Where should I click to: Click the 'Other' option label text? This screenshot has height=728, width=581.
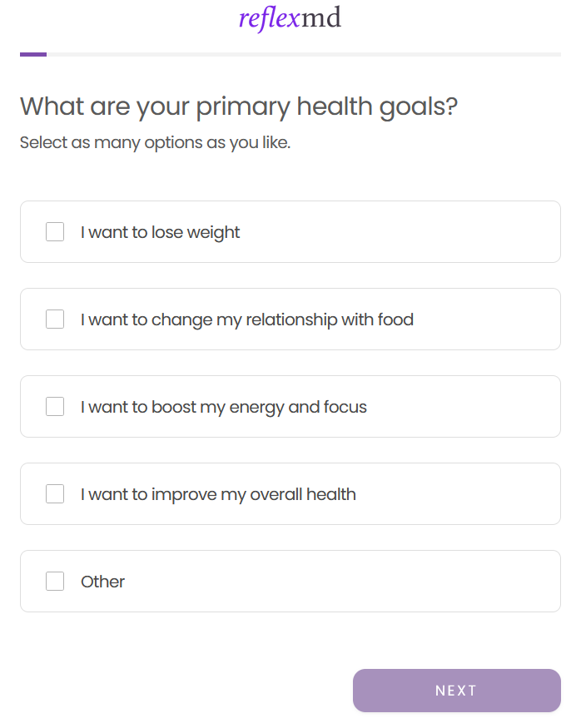[x=102, y=582]
